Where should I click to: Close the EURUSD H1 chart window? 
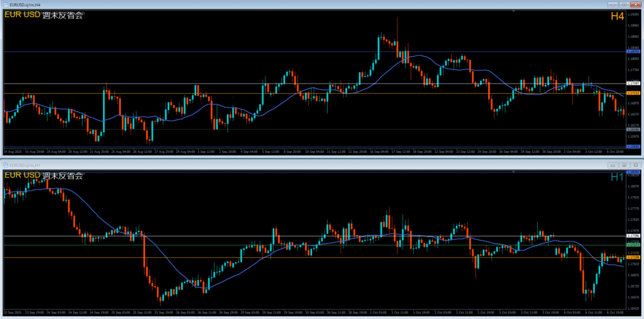(x=635, y=165)
